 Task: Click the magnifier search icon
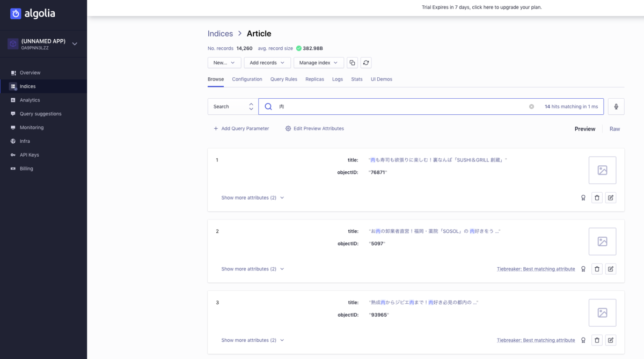click(268, 106)
